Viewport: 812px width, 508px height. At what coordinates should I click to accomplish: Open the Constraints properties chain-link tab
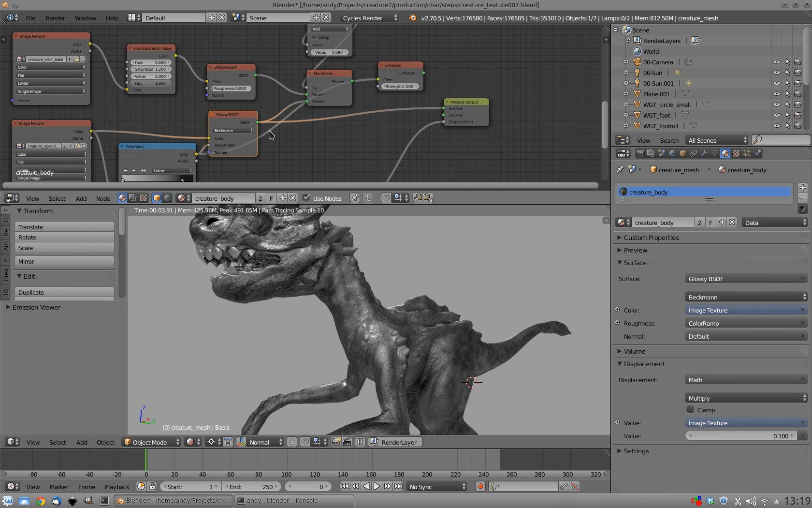[693, 153]
